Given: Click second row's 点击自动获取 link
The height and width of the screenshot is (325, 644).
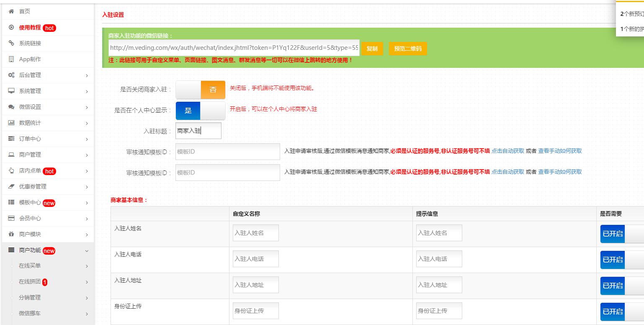Looking at the screenshot, I should (x=508, y=172).
